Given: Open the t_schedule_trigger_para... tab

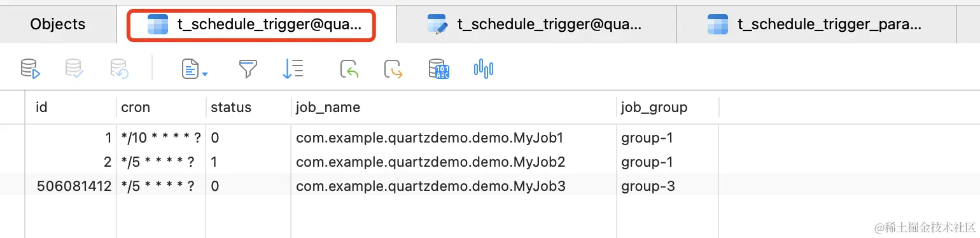Looking at the screenshot, I should pos(816,25).
